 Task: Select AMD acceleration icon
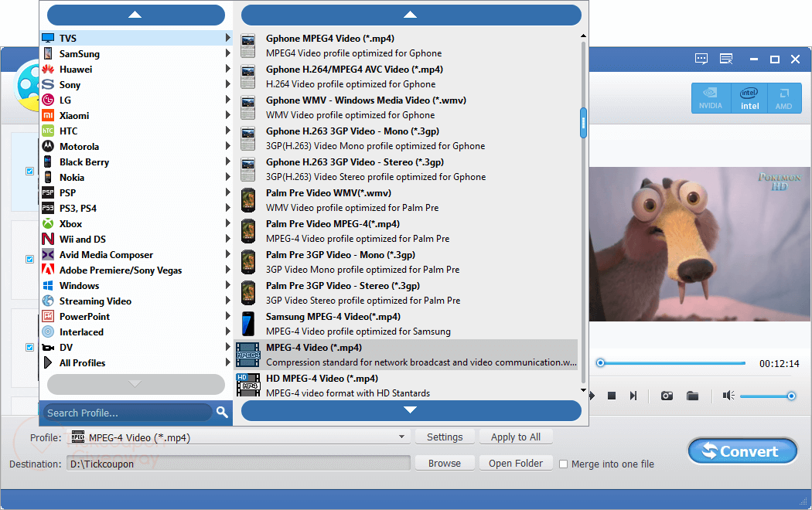click(784, 98)
